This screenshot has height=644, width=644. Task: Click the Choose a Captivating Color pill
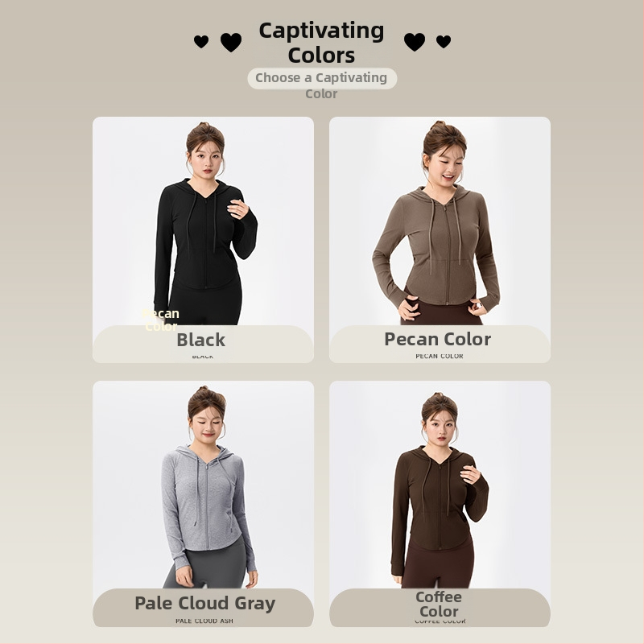pyautogui.click(x=322, y=78)
